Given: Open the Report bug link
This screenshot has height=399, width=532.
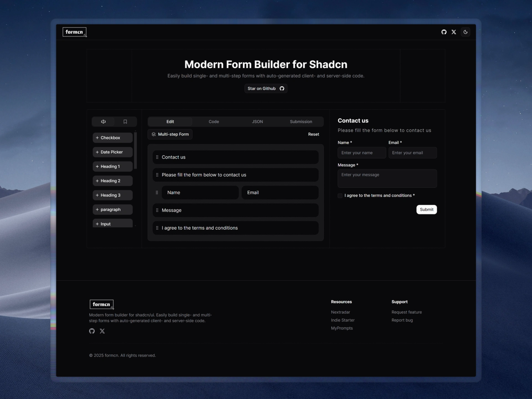Looking at the screenshot, I should pyautogui.click(x=402, y=320).
